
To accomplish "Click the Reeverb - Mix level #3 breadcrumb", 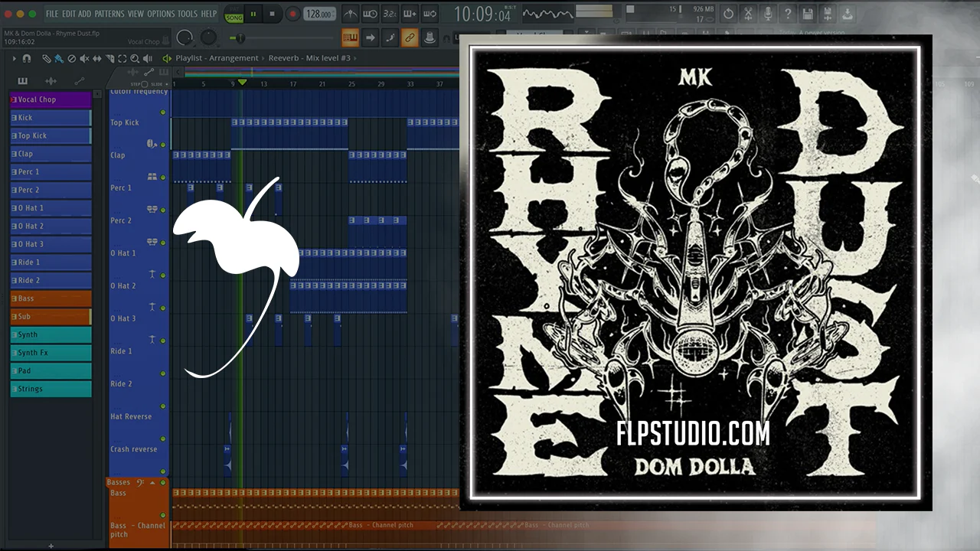I will (309, 58).
